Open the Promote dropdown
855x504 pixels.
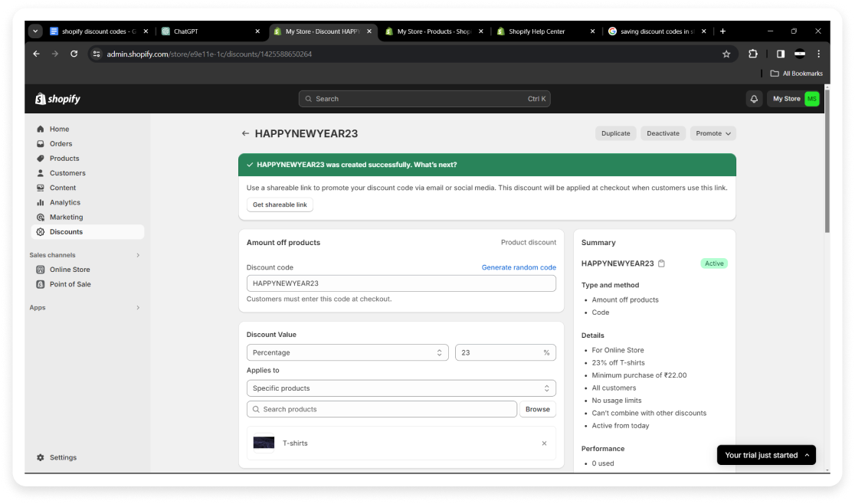(x=712, y=133)
